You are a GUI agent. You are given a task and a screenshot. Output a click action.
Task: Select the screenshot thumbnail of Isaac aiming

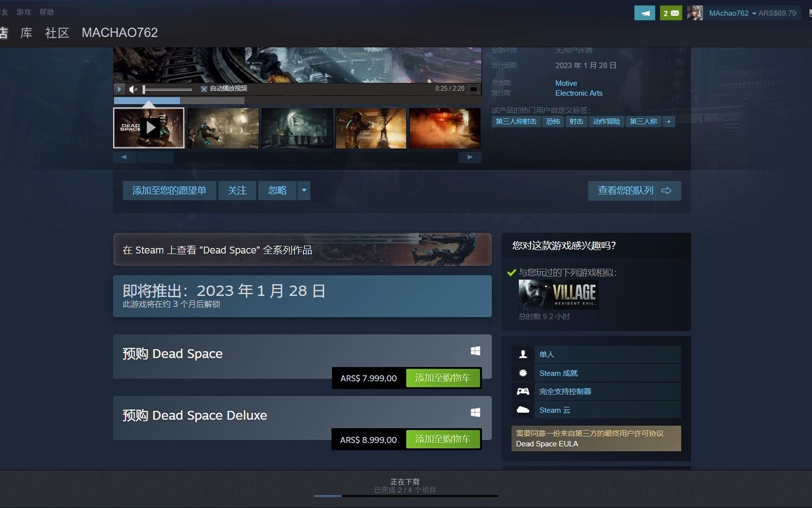pos(371,128)
